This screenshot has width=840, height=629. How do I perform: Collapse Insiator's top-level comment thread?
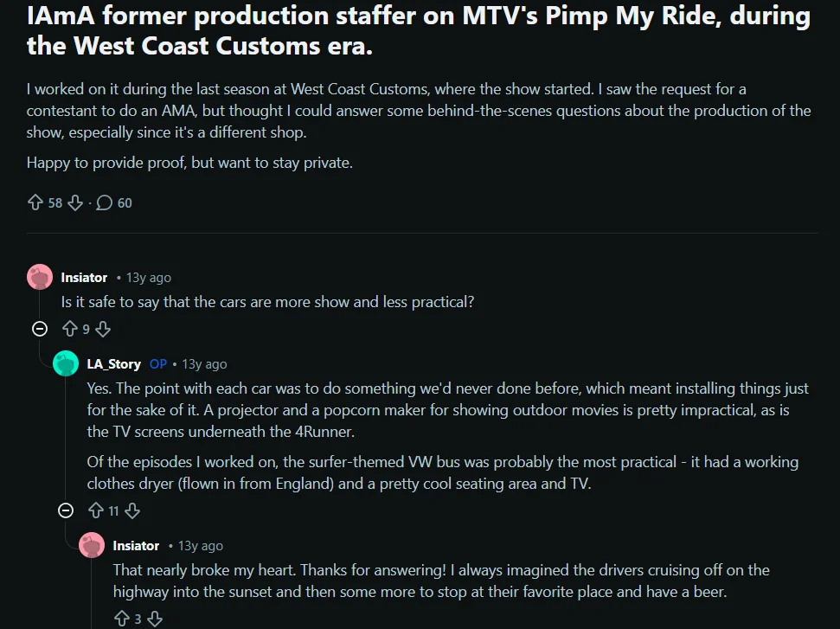point(39,329)
